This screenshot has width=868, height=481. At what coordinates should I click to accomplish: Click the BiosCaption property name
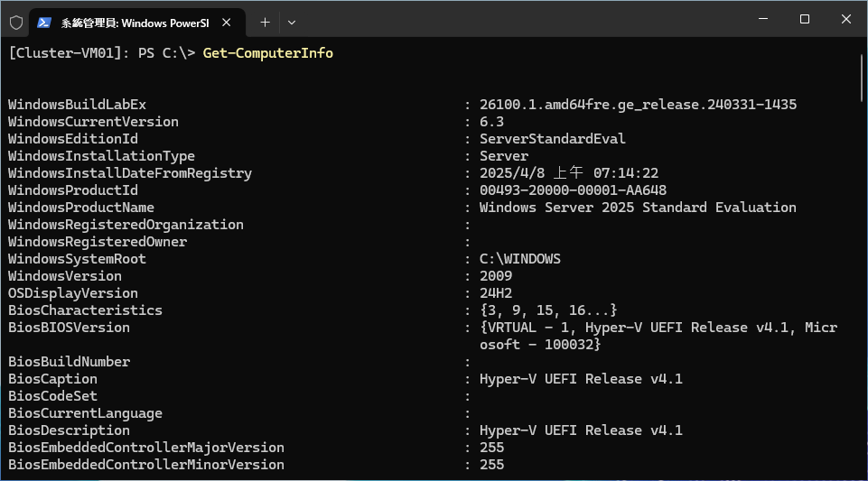[52, 379]
